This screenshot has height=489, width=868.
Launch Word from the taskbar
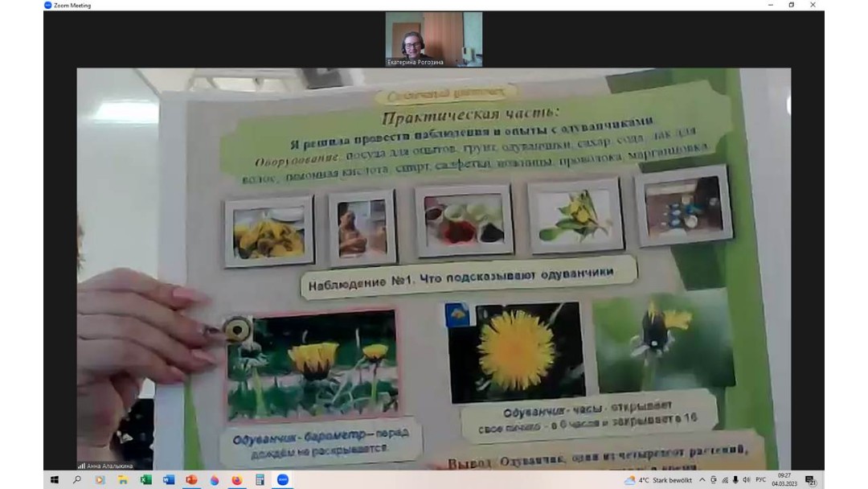(169, 480)
